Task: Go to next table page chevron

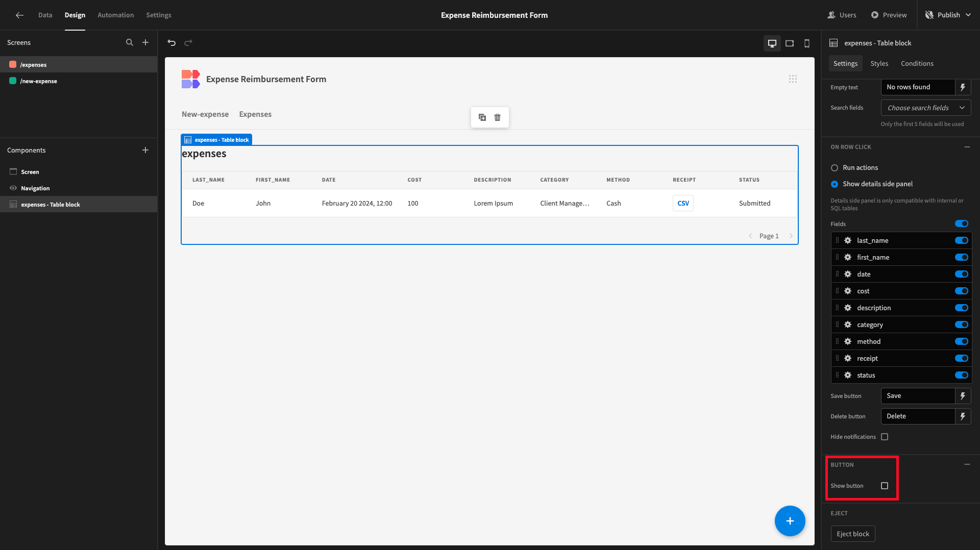Action: point(791,236)
